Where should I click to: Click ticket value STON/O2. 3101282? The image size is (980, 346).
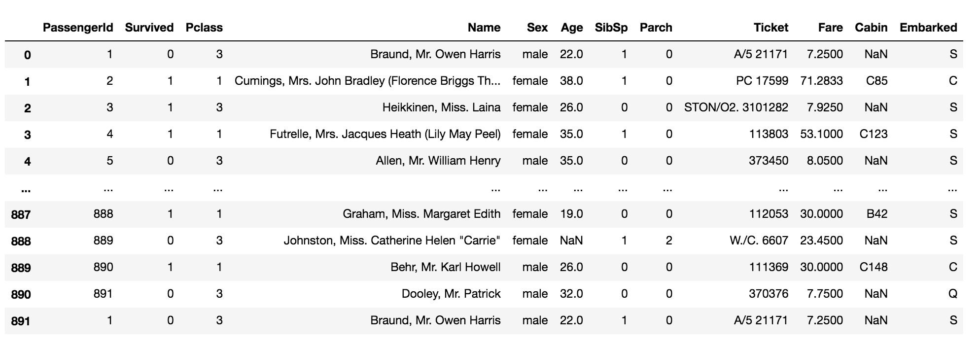[x=736, y=107]
